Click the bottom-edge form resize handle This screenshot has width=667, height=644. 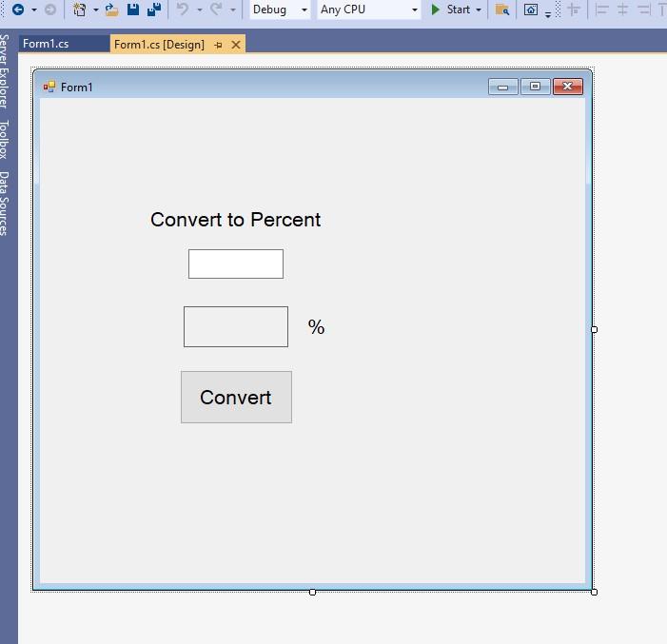click(313, 592)
